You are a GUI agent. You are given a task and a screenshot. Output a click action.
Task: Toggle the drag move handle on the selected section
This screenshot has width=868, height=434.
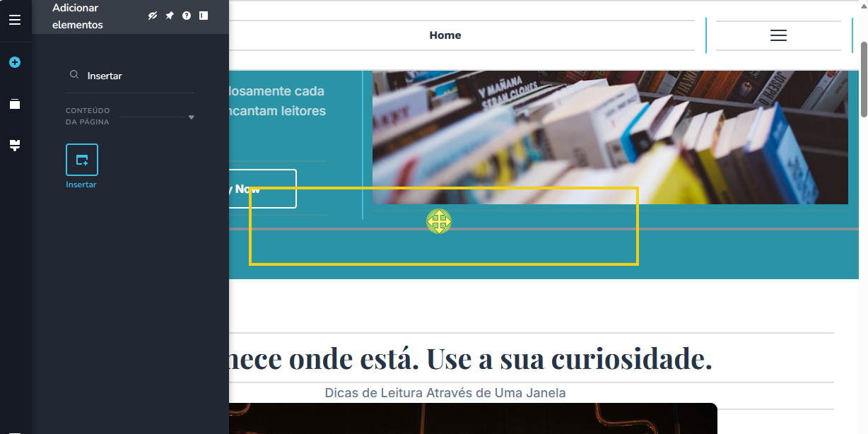(x=439, y=222)
